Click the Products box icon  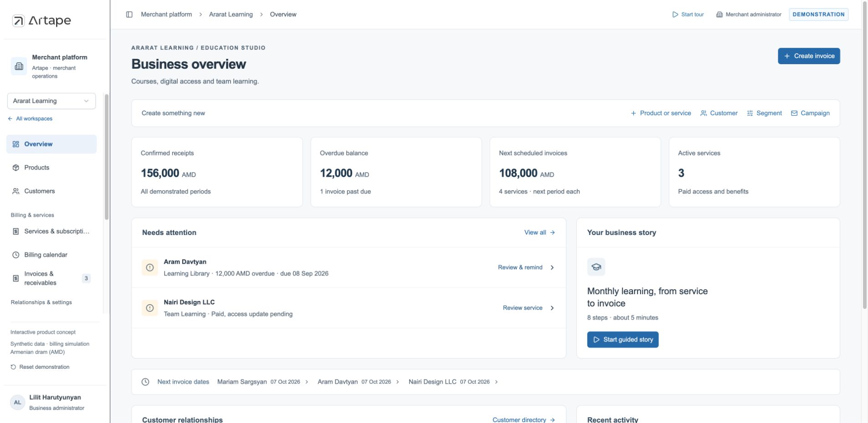16,168
